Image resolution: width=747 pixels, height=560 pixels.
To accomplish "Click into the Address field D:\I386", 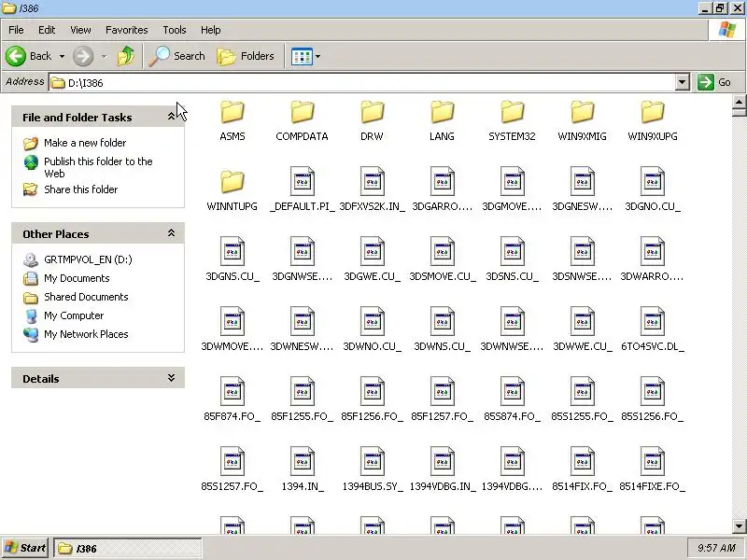I will click(x=362, y=82).
